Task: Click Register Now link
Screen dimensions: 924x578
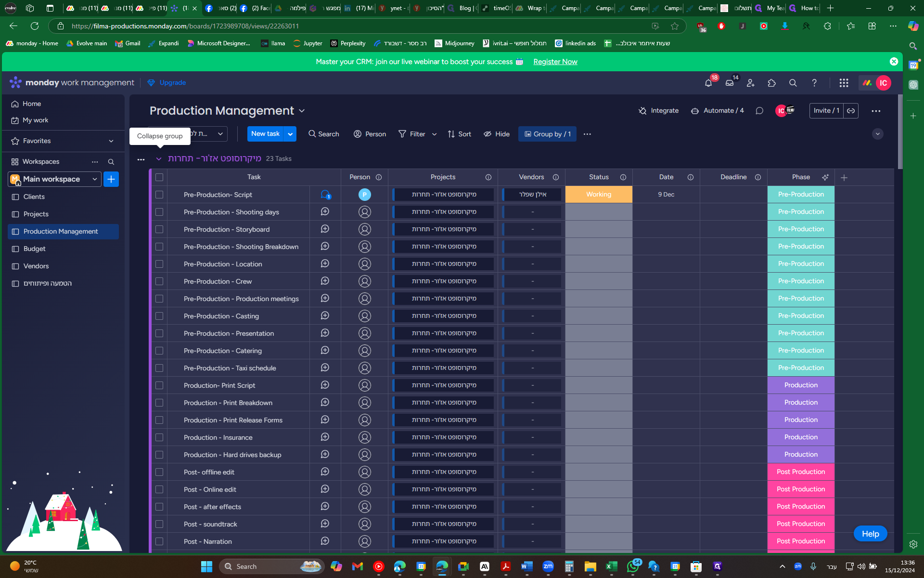Action: pyautogui.click(x=555, y=62)
